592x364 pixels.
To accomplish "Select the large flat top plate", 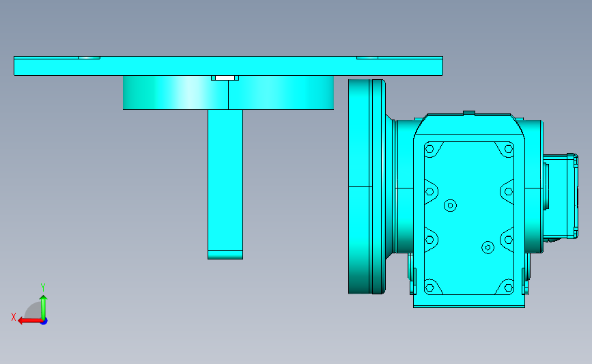I will [x=228, y=66].
